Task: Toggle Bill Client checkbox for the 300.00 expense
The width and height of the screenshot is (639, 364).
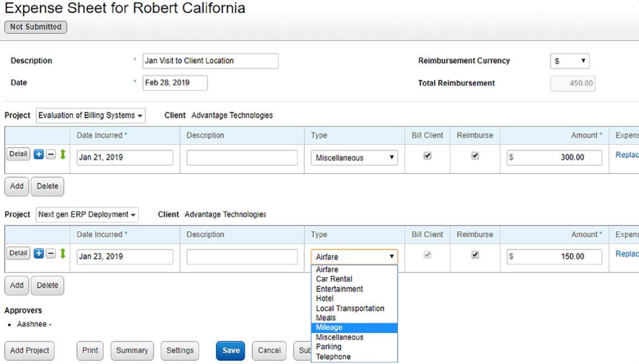Action: (x=427, y=156)
